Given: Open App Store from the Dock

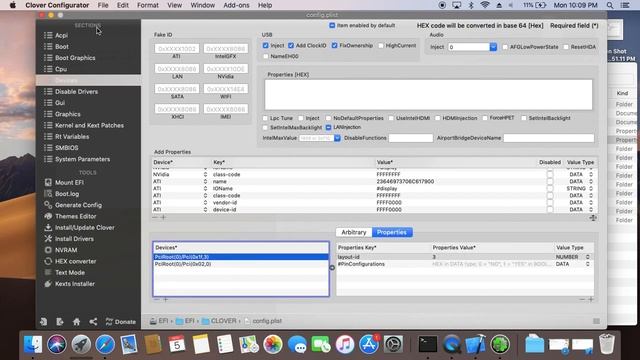Looking at the screenshot, I should pyautogui.click(x=369, y=344).
